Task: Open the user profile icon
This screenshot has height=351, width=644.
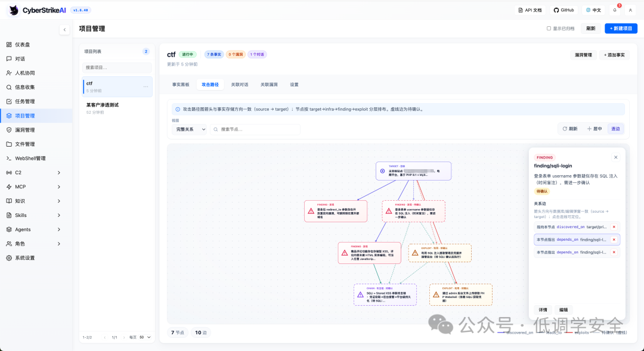Action: pos(630,10)
